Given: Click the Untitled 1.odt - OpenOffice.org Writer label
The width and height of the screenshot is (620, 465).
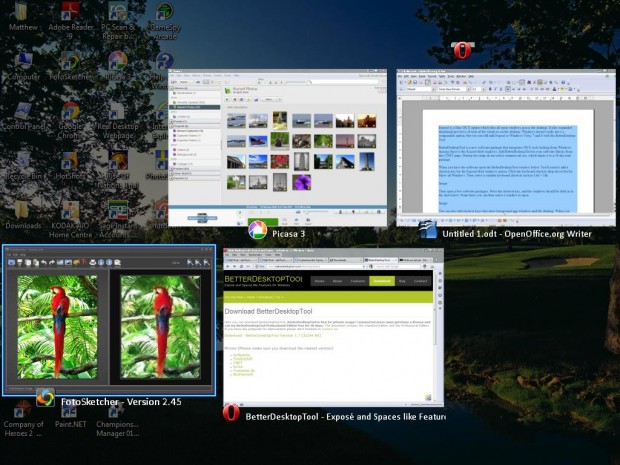Looking at the screenshot, I should pyautogui.click(x=517, y=234).
